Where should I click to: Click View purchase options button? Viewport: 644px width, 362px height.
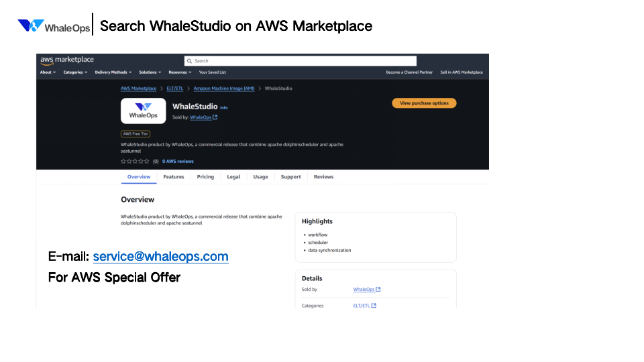424,103
